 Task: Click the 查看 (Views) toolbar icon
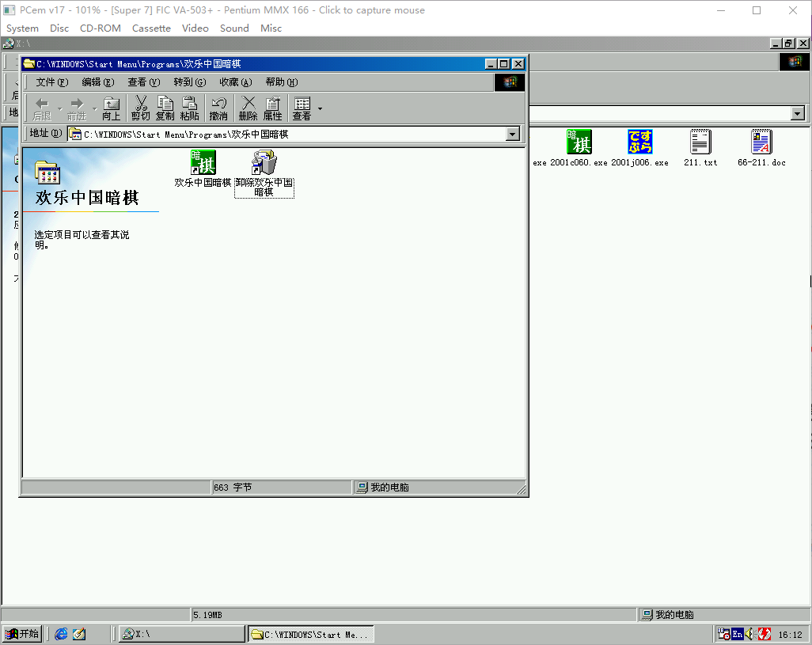[x=302, y=109]
